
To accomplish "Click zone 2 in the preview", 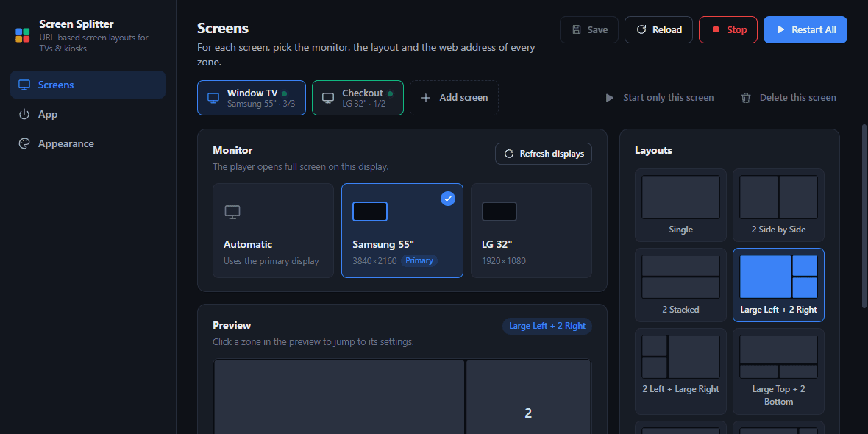I will point(528,397).
